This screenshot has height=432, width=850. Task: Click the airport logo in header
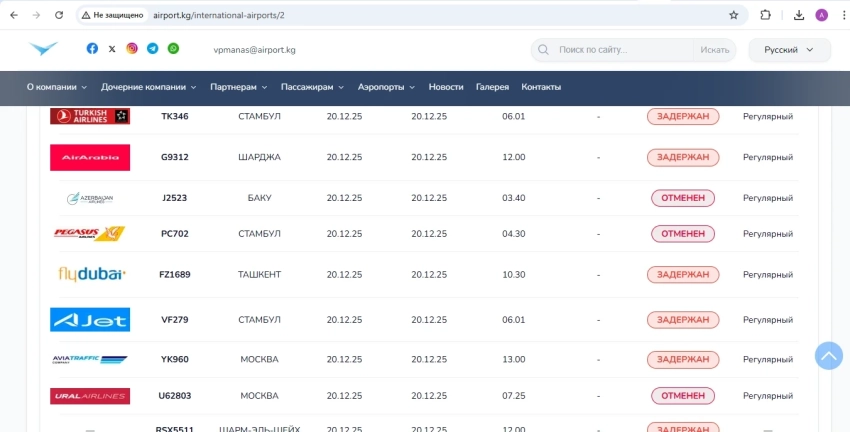pos(44,49)
